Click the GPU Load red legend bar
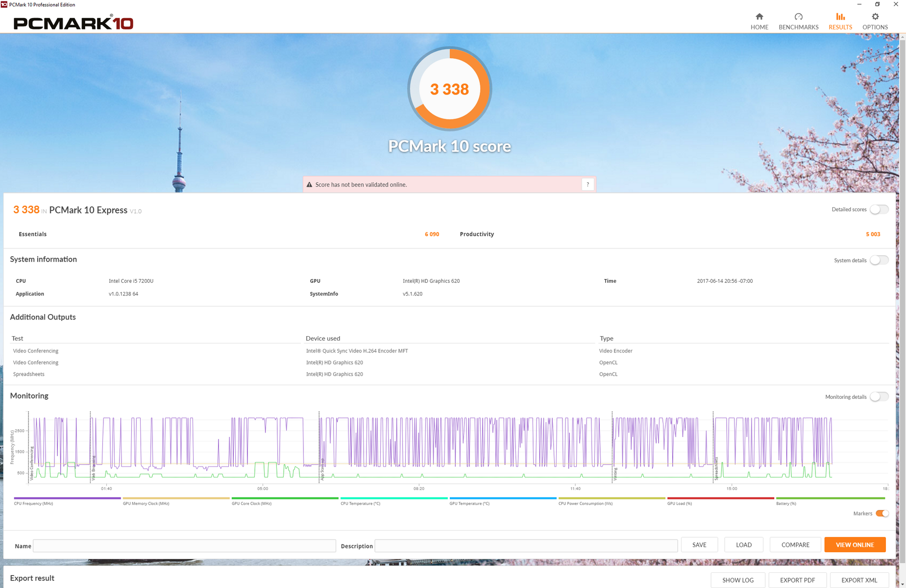 (x=720, y=498)
